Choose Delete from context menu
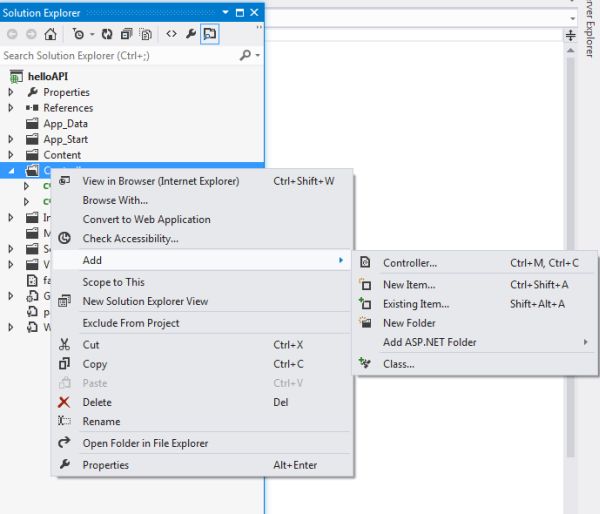 202,402
